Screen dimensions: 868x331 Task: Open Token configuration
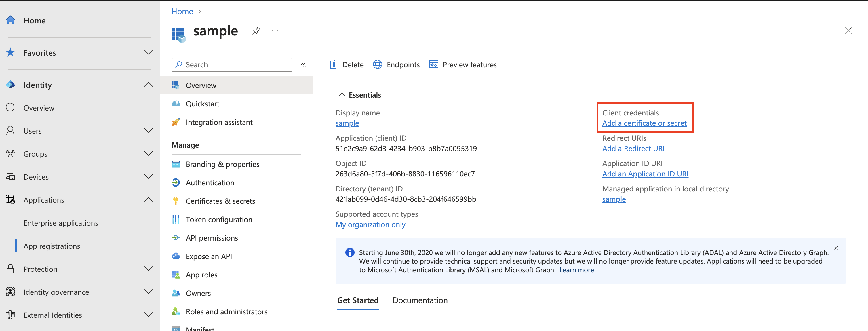219,219
